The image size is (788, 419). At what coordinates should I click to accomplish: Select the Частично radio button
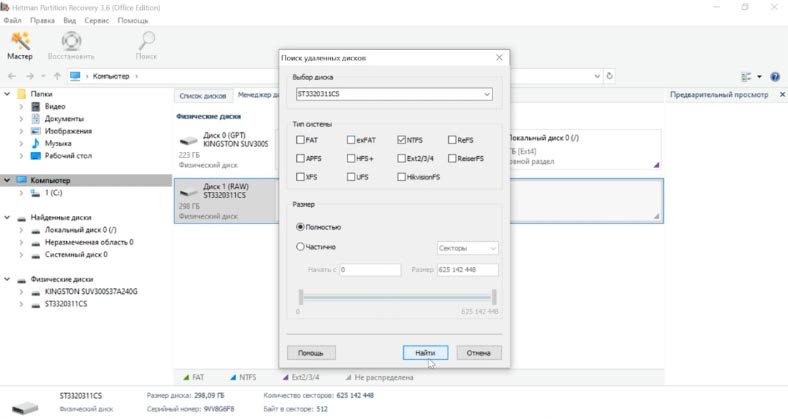300,247
